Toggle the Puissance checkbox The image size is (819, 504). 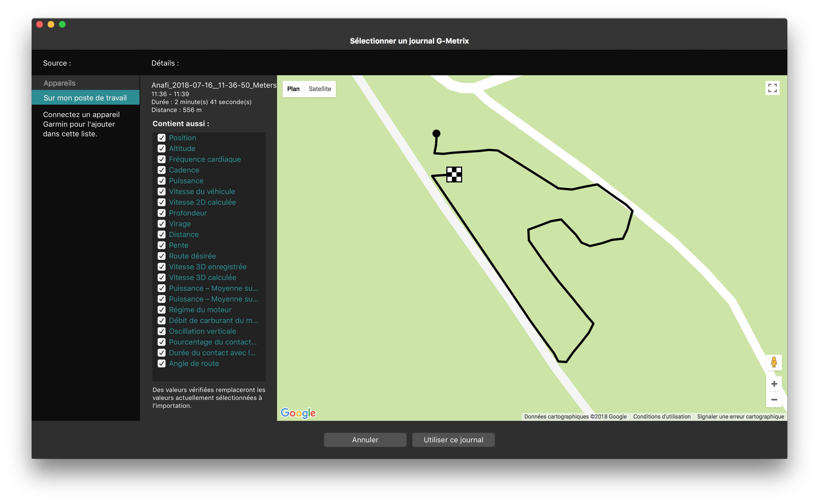click(161, 181)
